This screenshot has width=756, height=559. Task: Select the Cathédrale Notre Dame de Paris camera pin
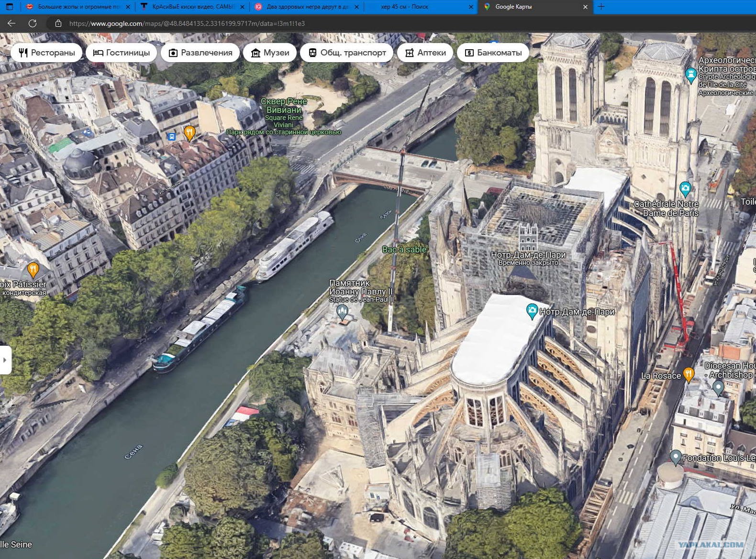pos(685,189)
